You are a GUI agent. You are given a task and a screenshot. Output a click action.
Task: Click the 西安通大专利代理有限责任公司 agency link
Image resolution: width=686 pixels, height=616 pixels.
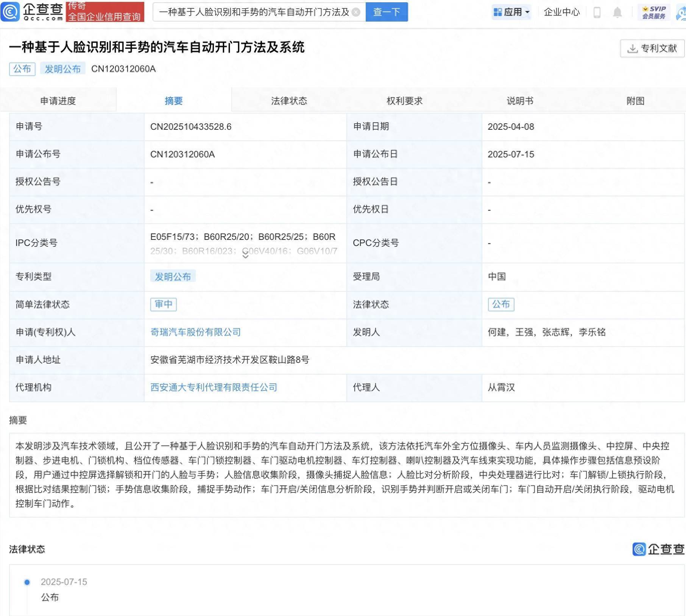(x=214, y=387)
